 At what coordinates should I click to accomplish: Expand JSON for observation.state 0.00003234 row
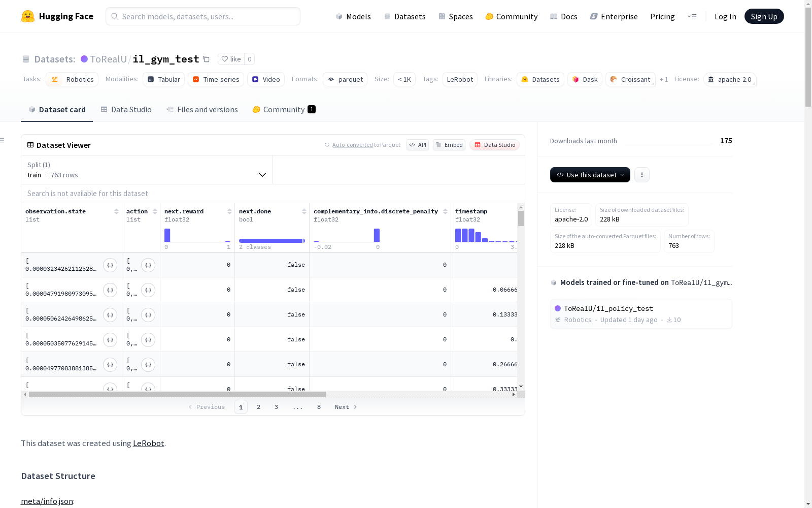click(110, 265)
